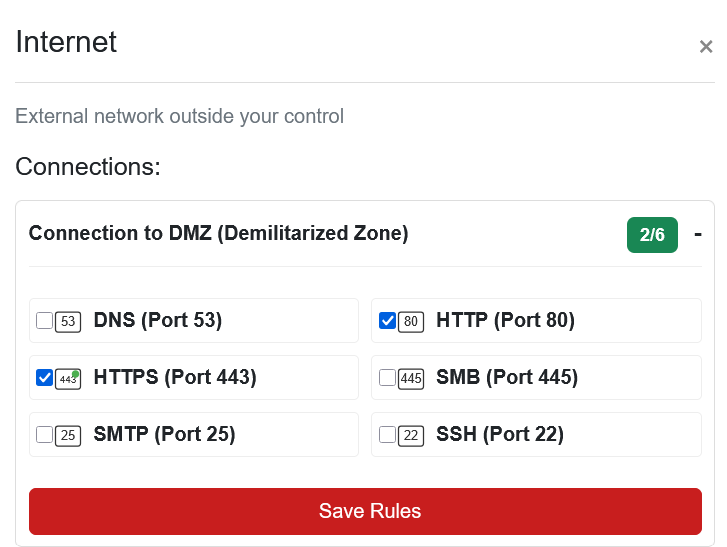
Task: Click the "DNS (Port 53)" label text
Action: click(158, 321)
